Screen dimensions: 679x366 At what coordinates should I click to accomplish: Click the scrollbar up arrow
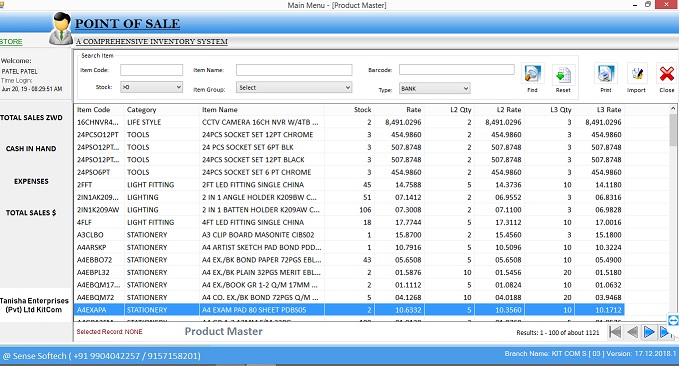[673, 108]
